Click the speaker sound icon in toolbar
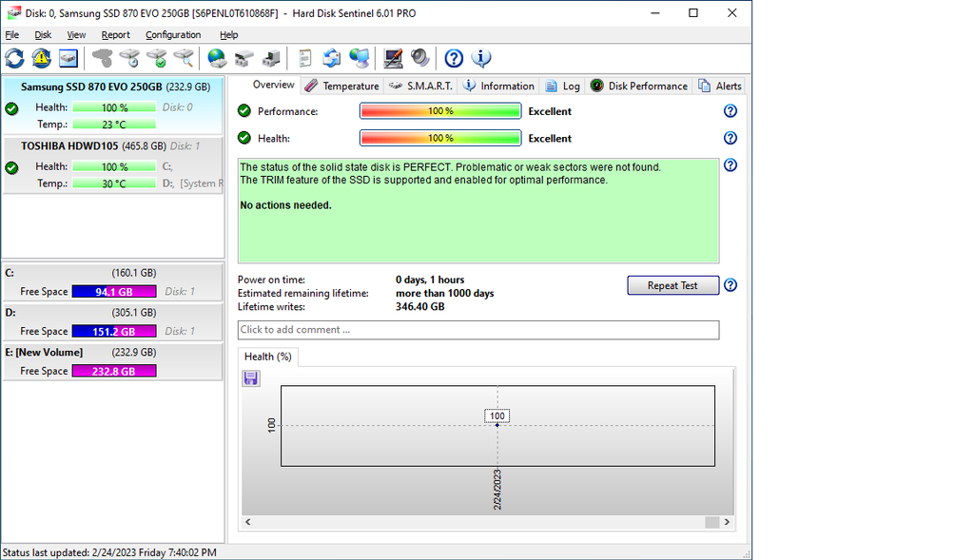 click(420, 59)
